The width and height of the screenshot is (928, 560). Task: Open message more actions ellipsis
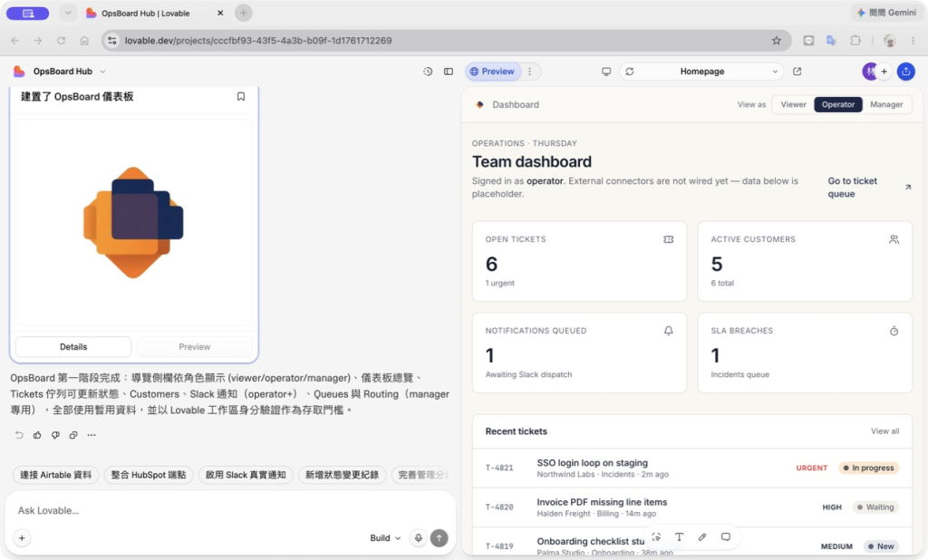tap(92, 435)
